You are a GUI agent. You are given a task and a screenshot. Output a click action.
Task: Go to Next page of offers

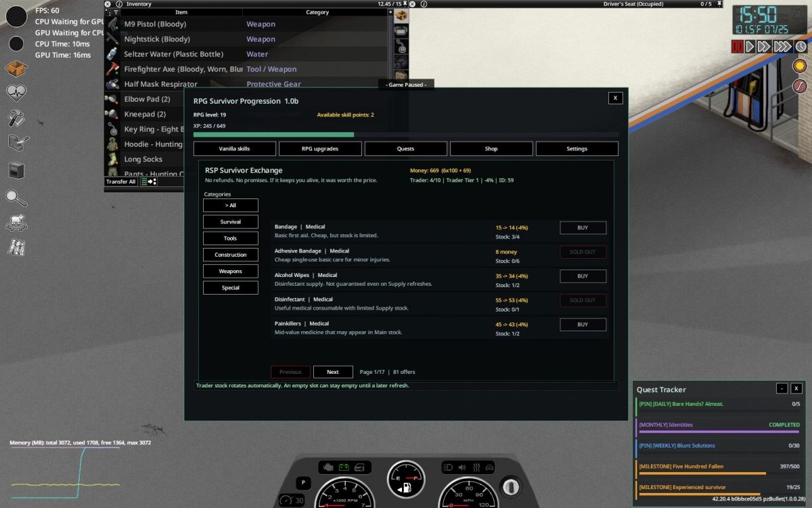pyautogui.click(x=333, y=372)
